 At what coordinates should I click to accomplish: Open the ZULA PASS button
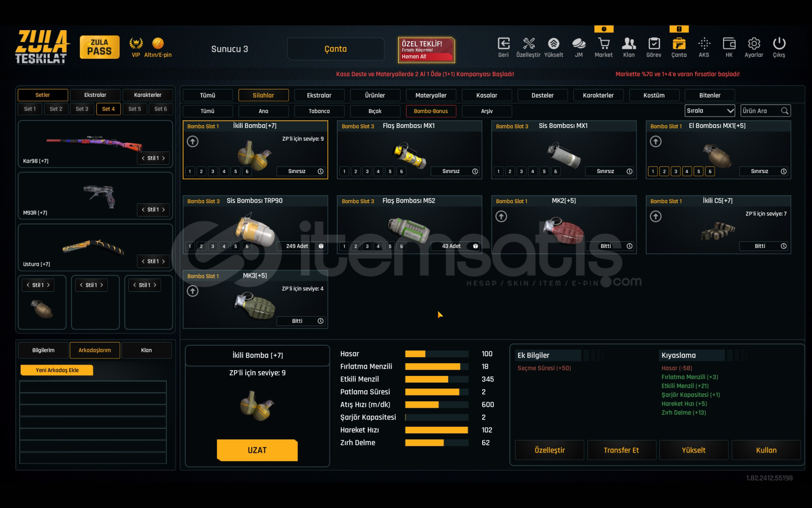(100, 47)
